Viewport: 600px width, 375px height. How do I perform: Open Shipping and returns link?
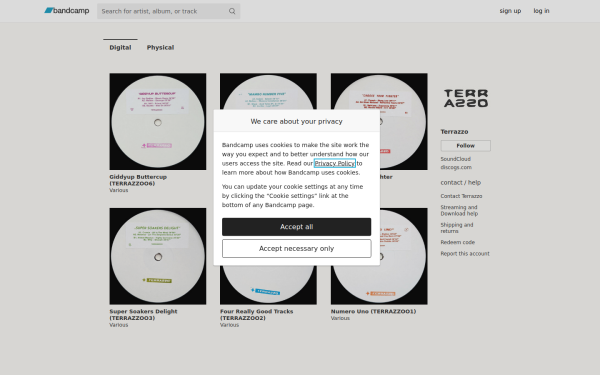coord(457,228)
